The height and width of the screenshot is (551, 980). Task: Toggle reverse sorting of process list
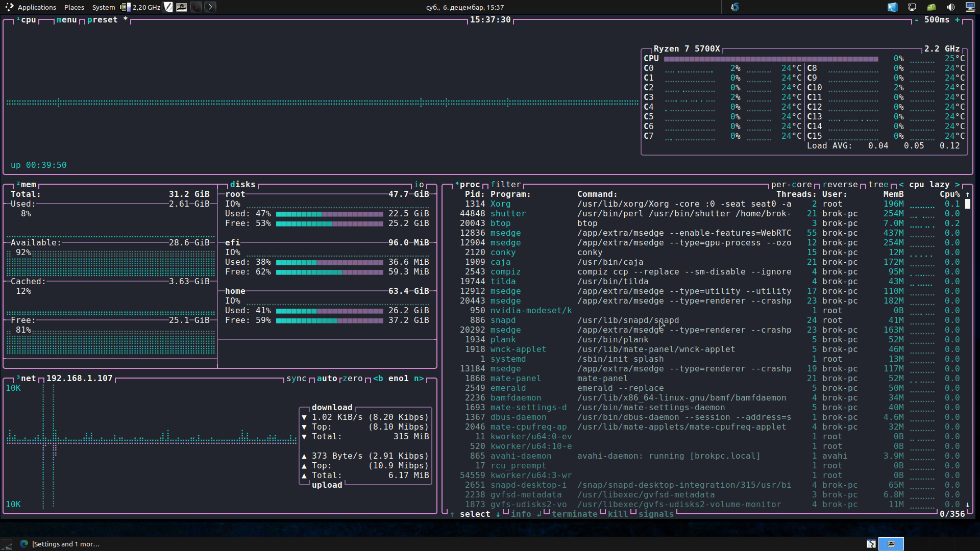pyautogui.click(x=840, y=185)
